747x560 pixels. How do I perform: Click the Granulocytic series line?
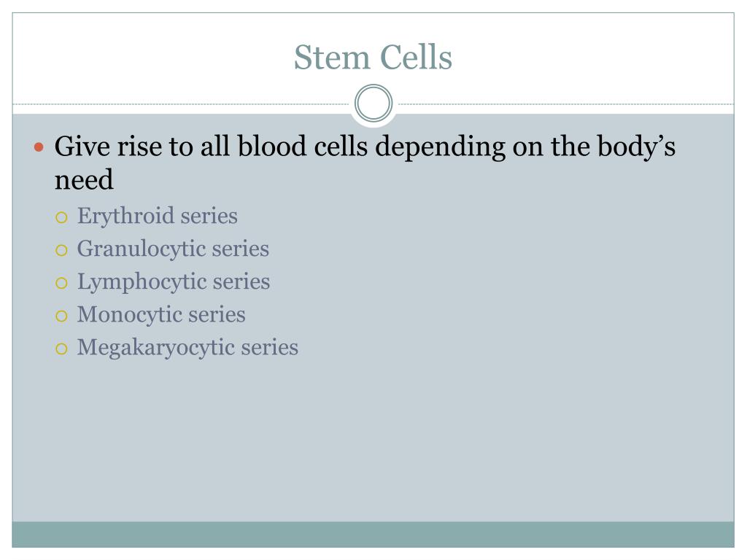pyautogui.click(x=173, y=249)
